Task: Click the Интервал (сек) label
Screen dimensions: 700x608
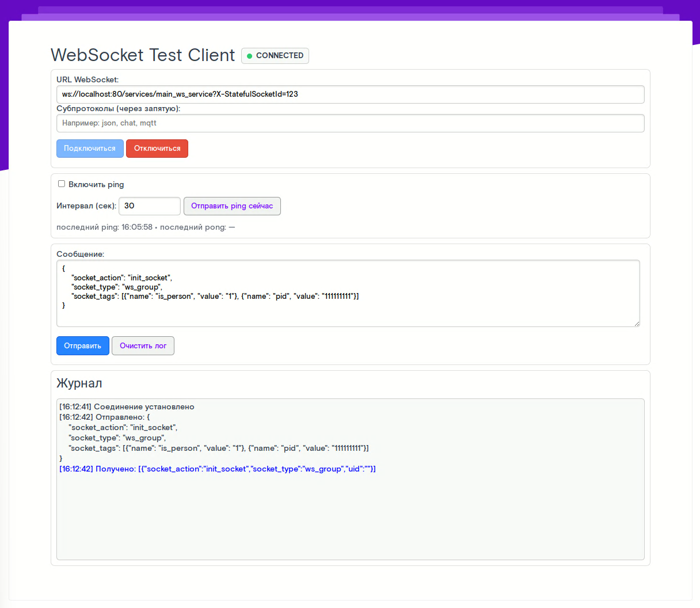Action: [x=86, y=206]
